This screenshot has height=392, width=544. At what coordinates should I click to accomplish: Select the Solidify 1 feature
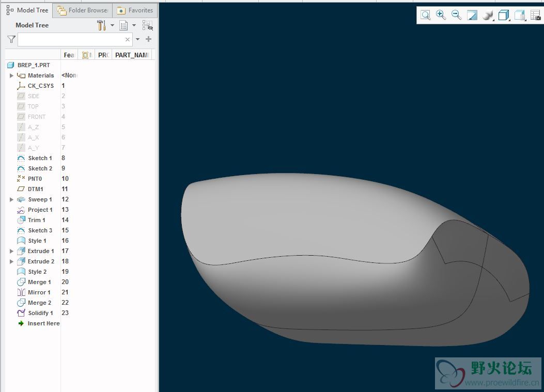[x=41, y=313]
